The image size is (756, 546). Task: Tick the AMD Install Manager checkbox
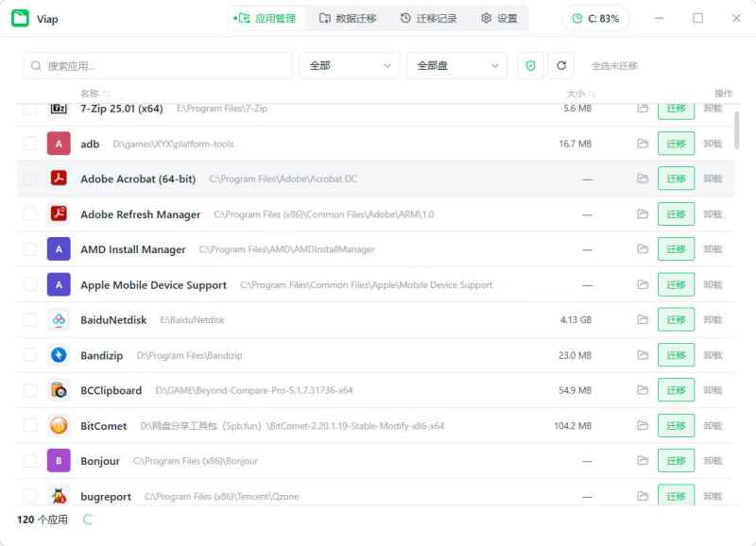point(30,249)
